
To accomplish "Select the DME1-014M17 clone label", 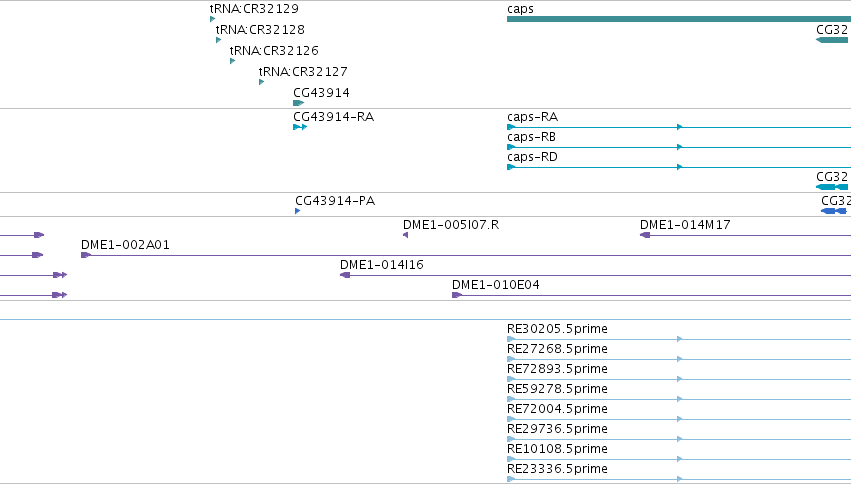I will tap(685, 225).
